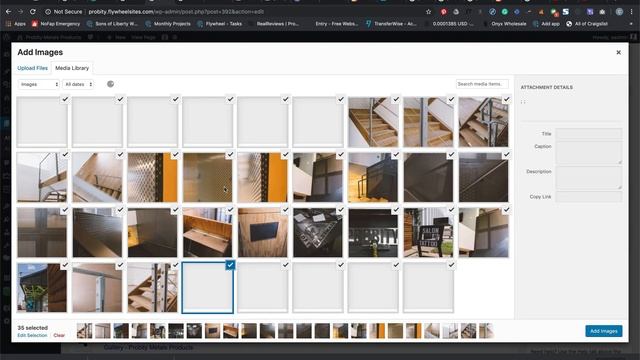Screen dimensions: 640x360
Task: Click the Search media items field
Action: pyautogui.click(x=482, y=84)
